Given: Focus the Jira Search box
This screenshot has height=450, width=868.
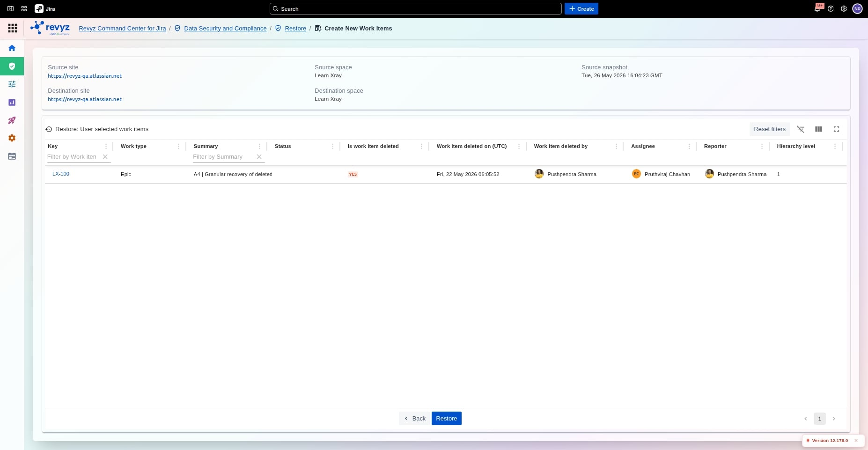Looking at the screenshot, I should (416, 9).
